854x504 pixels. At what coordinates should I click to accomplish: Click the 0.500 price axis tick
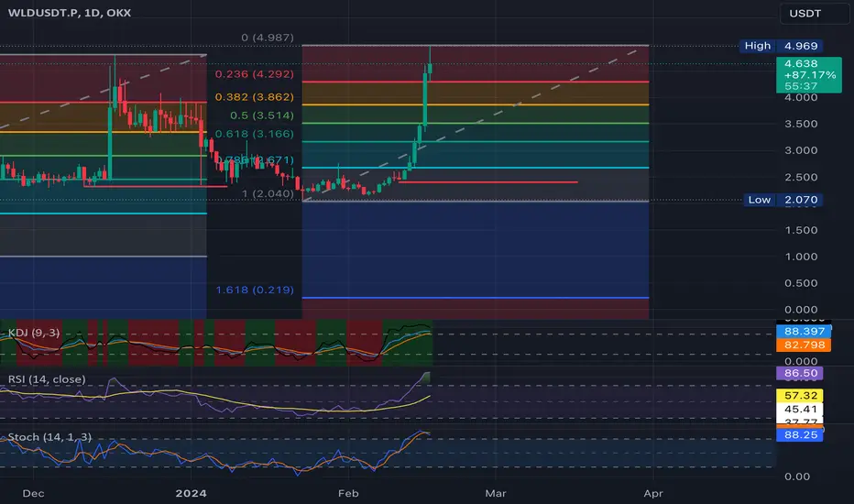coord(801,283)
